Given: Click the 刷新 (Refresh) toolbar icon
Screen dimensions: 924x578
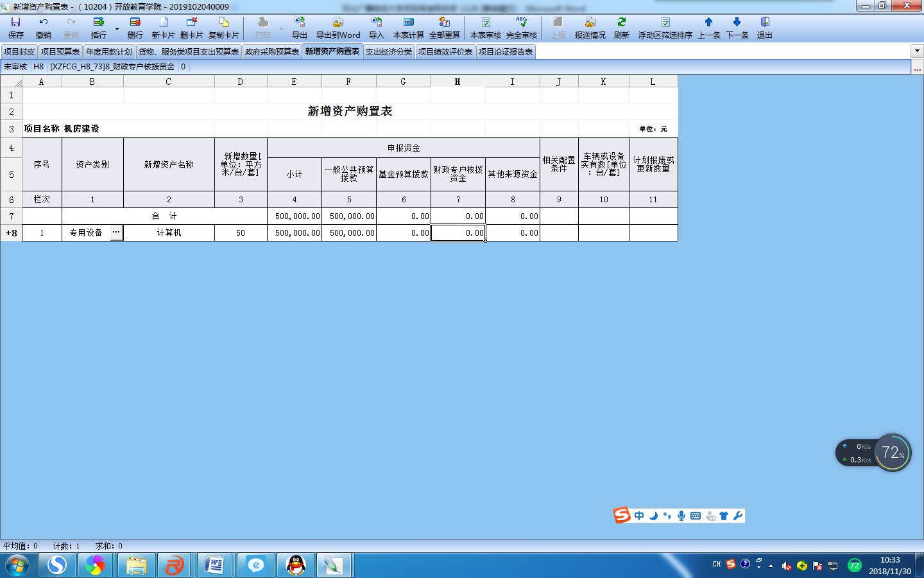Looking at the screenshot, I should tap(621, 28).
